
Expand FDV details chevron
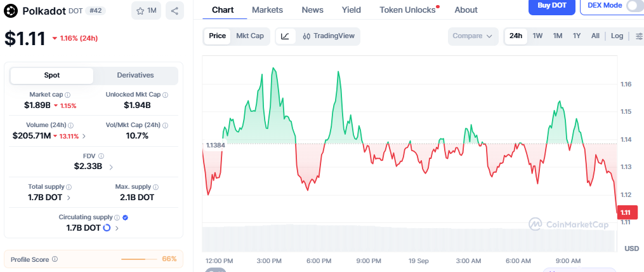point(111,167)
